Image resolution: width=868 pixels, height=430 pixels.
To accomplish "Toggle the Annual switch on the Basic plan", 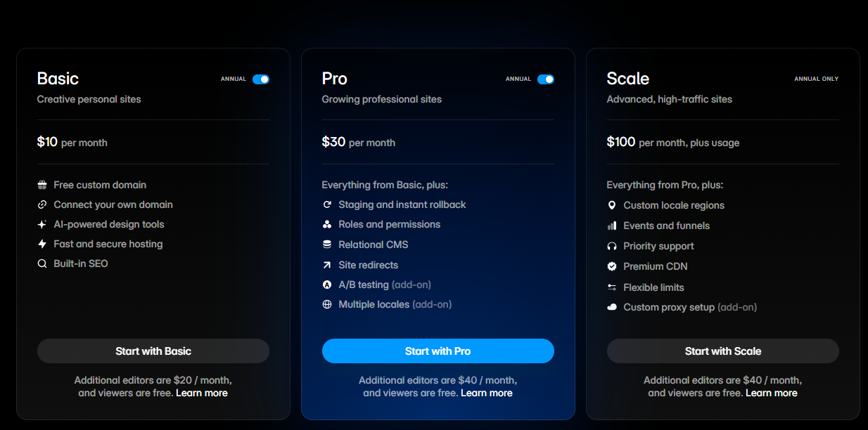I will 261,79.
